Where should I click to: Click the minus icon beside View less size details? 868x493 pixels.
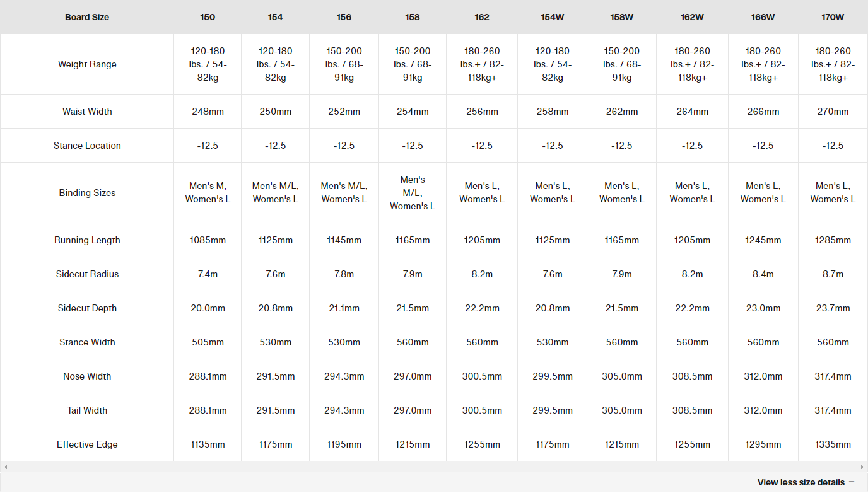pyautogui.click(x=852, y=482)
